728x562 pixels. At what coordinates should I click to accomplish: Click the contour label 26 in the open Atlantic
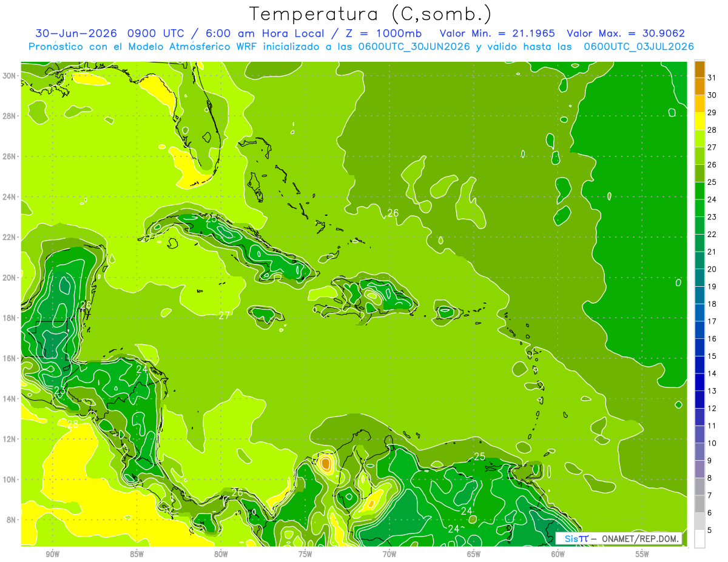coord(393,213)
